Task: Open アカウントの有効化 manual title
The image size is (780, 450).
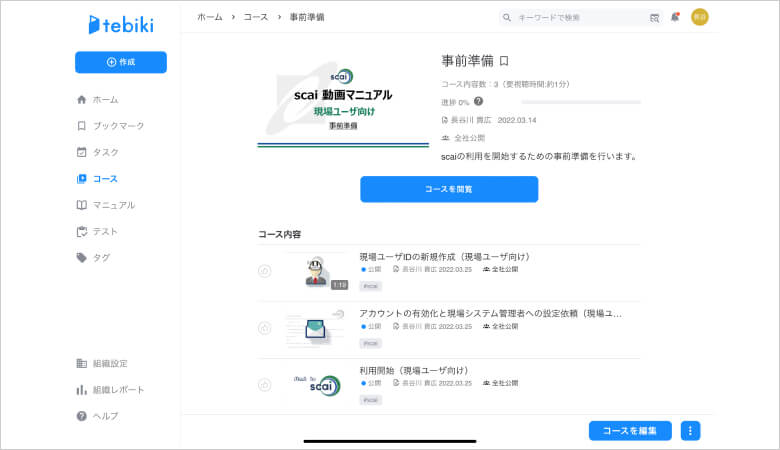Action: 490,313
